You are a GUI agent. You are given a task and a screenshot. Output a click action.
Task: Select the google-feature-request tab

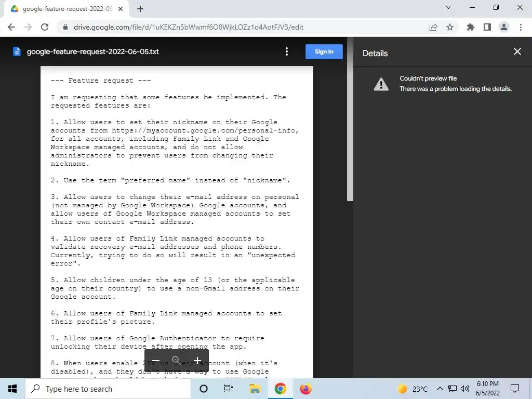click(x=66, y=9)
